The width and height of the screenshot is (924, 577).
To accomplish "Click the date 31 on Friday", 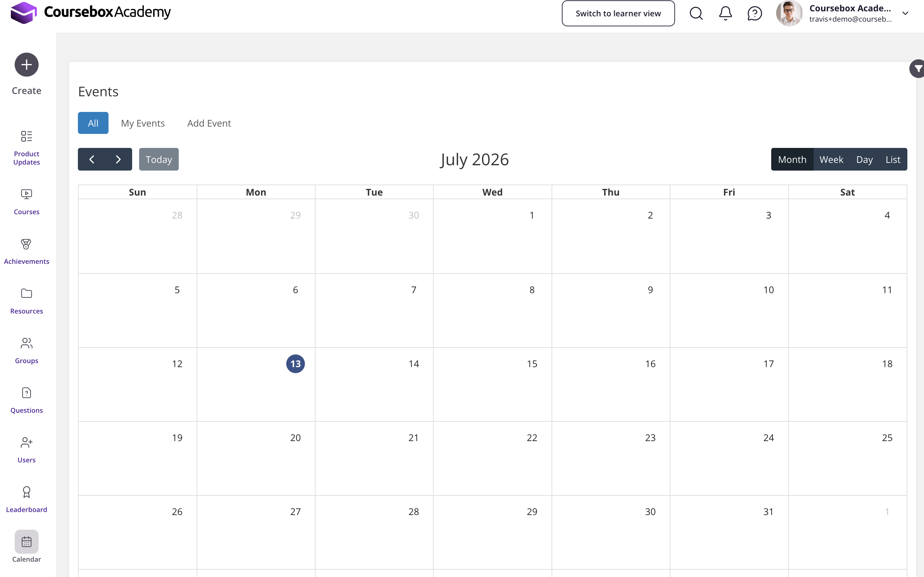I will [x=769, y=512].
